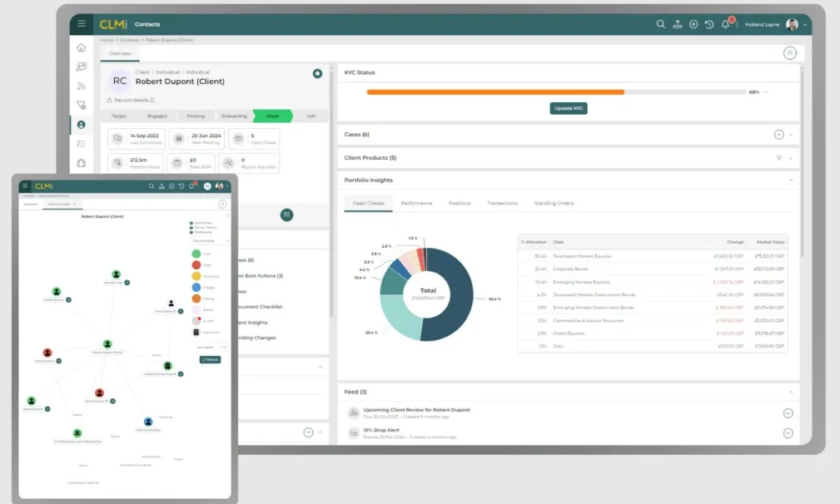Click the blue legend swatch in graph
Viewport: 840px width, 504px height.
pyautogui.click(x=196, y=287)
